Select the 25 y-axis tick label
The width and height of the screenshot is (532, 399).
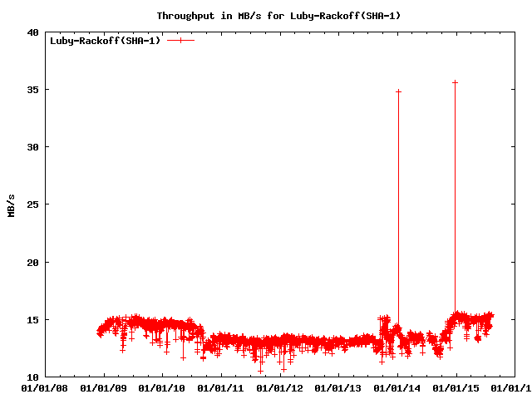(32, 204)
